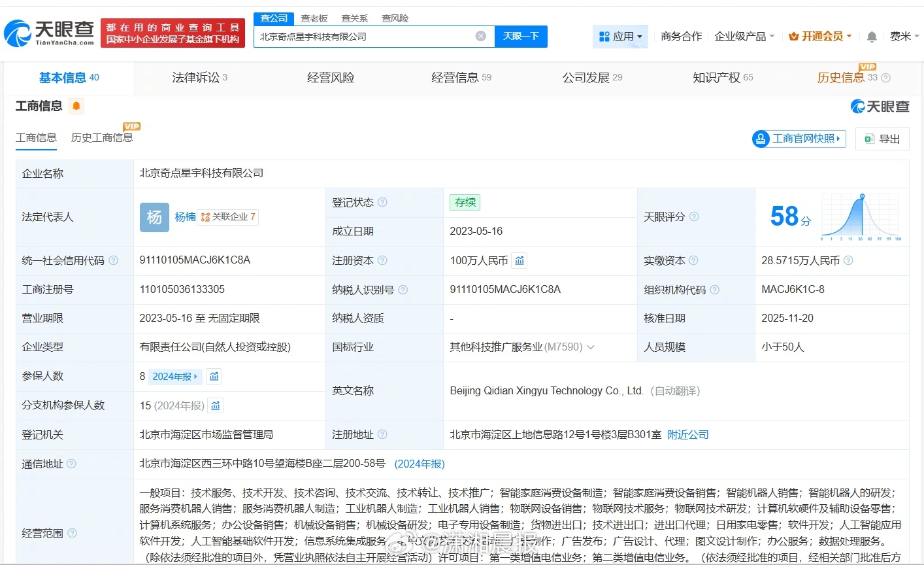Click the notification bell icon in header

pyautogui.click(x=872, y=37)
